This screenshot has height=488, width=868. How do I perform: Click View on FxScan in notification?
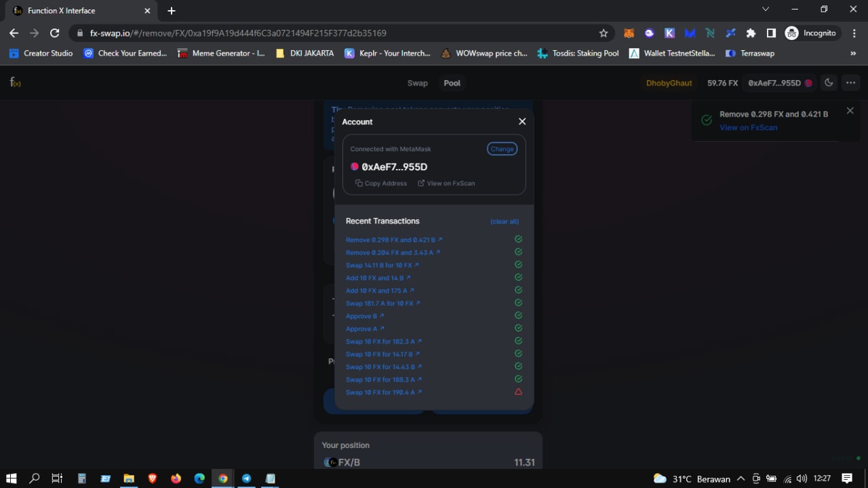(x=748, y=128)
